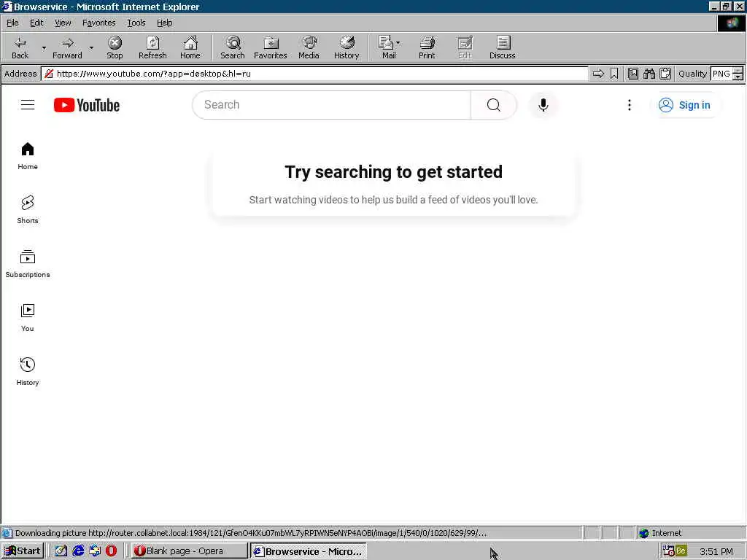Expand the Back button history arrow
This screenshot has height=560, width=747.
pyautogui.click(x=44, y=47)
